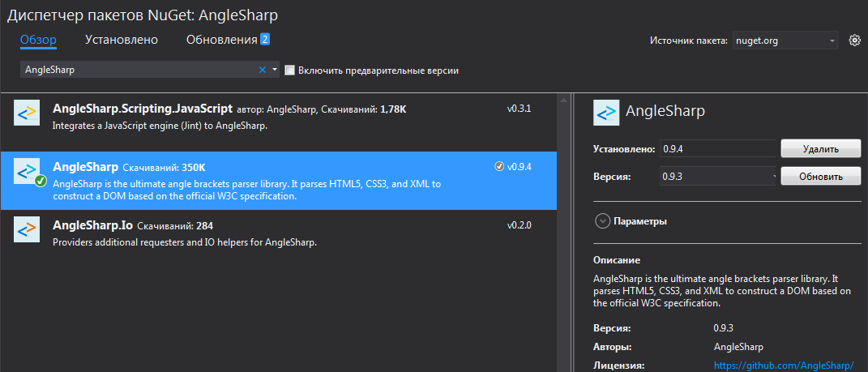This screenshot has height=372, width=868.
Task: Click the Удалить button
Action: 821,149
